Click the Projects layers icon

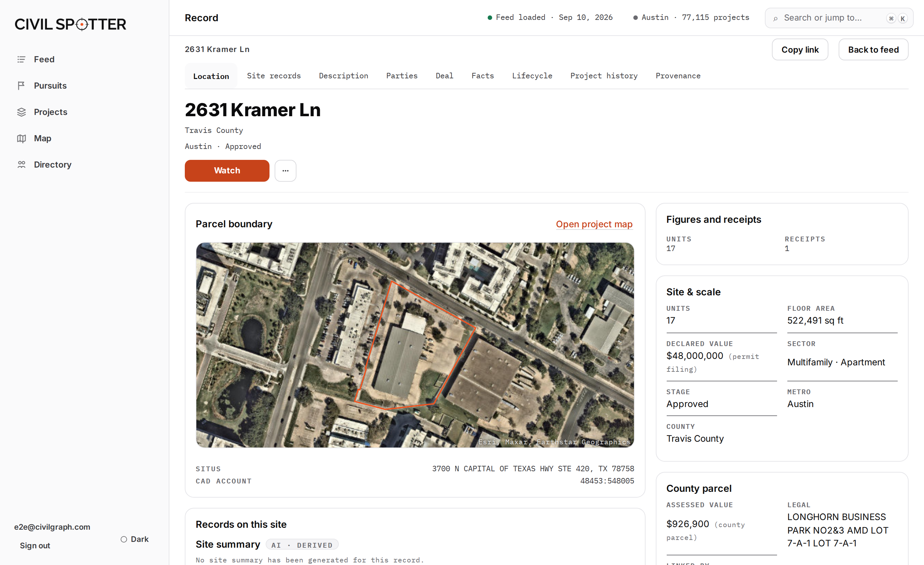coord(21,112)
